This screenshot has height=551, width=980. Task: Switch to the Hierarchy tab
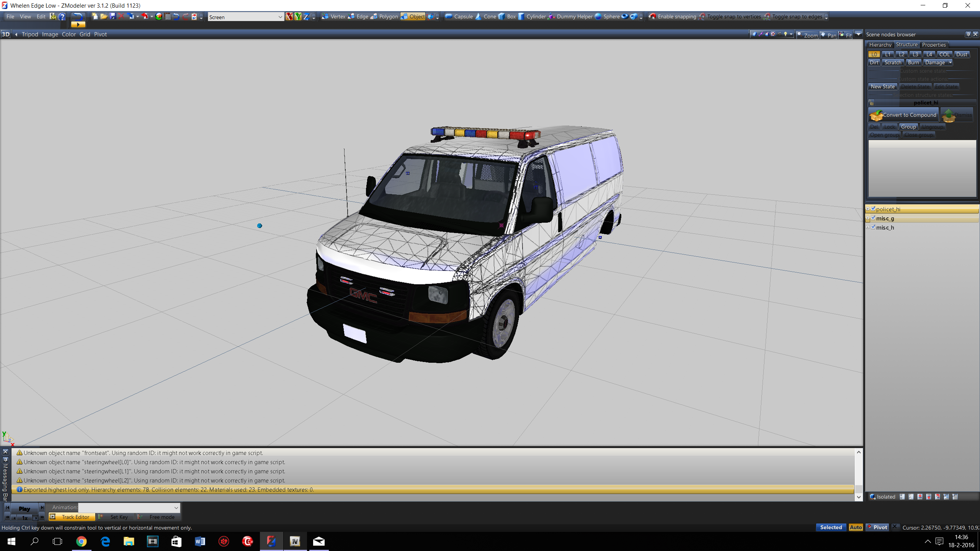(x=880, y=45)
